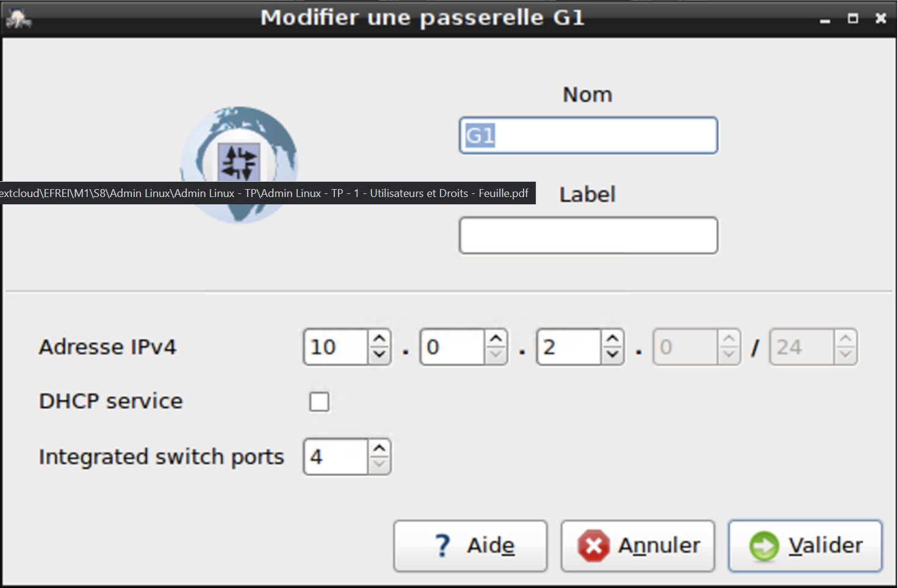Focus the Label input field
This screenshot has width=897, height=588.
(588, 235)
